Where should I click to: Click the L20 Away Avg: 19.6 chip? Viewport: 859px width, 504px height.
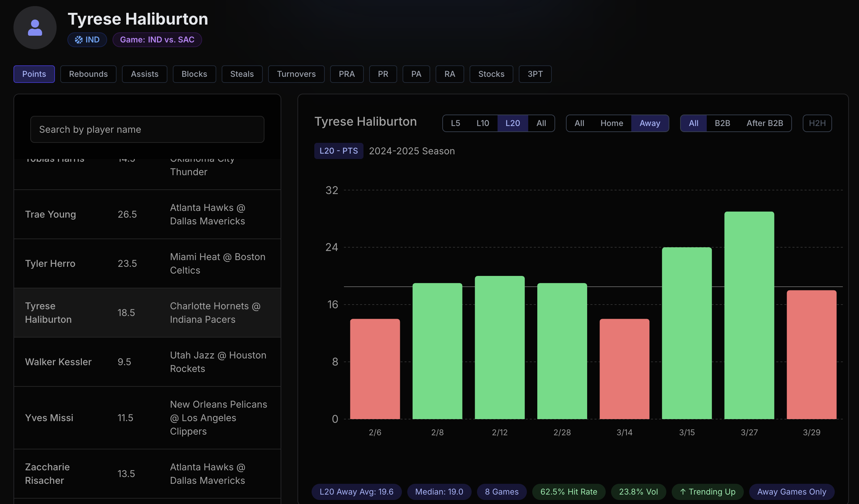pos(356,492)
